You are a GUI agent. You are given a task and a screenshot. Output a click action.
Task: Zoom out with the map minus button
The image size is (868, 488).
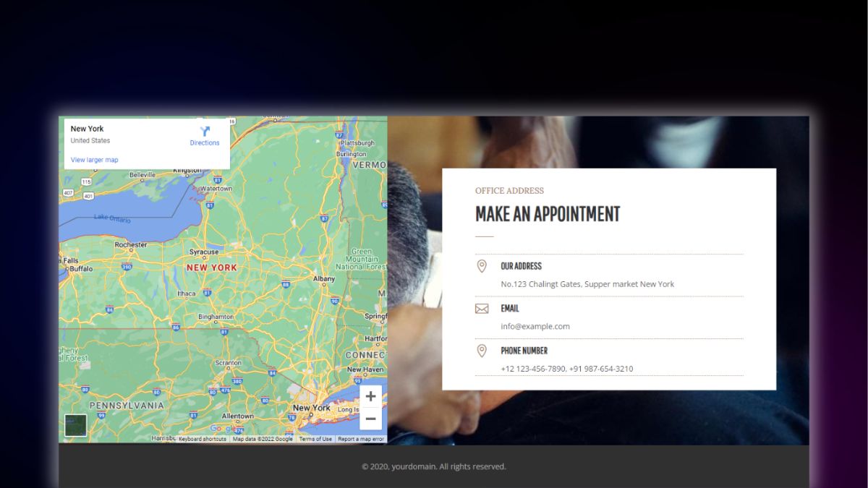370,419
